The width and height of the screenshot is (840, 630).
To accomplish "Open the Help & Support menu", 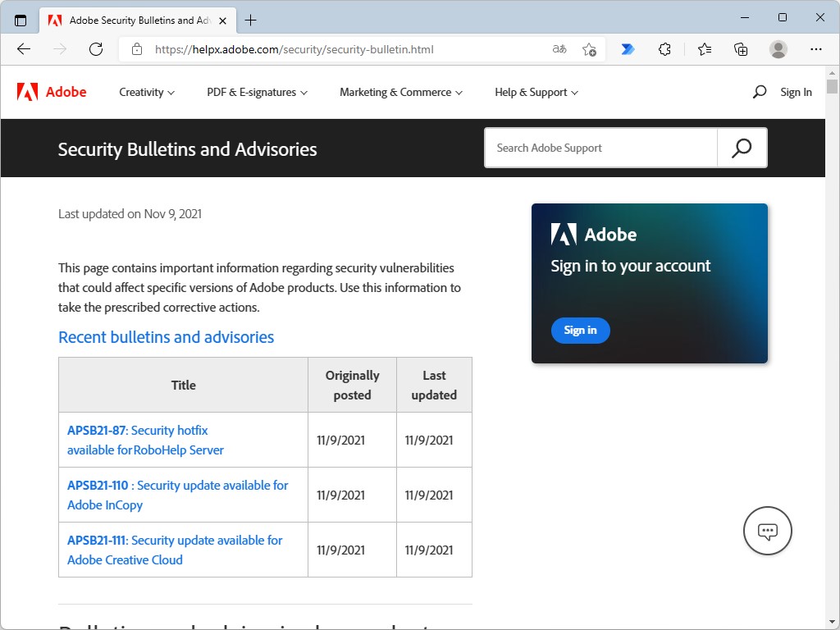I will (536, 93).
